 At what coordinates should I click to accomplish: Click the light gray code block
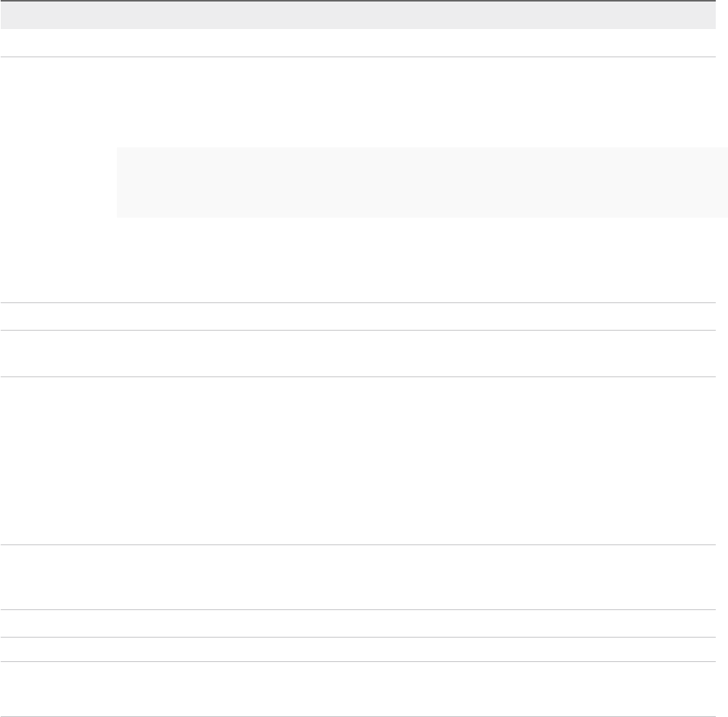(422, 182)
